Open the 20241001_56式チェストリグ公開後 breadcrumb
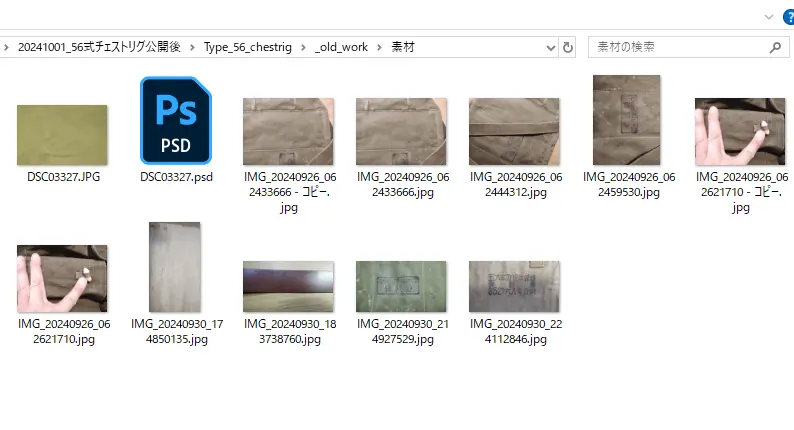The image size is (794, 430). tap(100, 47)
